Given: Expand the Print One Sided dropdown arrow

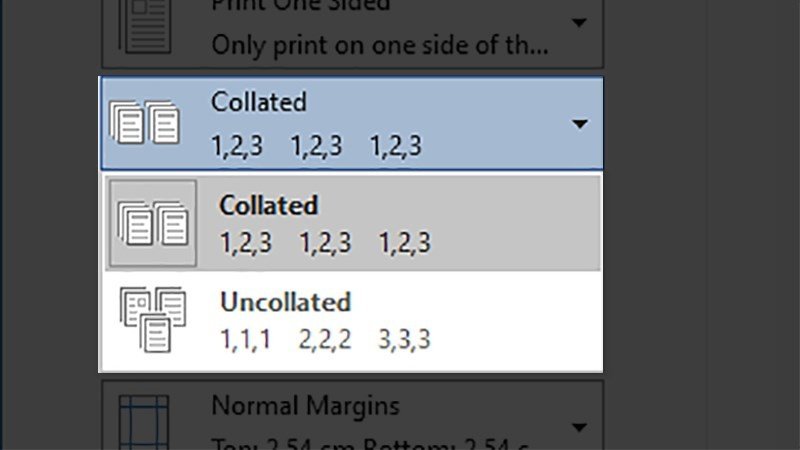Looking at the screenshot, I should tap(579, 22).
